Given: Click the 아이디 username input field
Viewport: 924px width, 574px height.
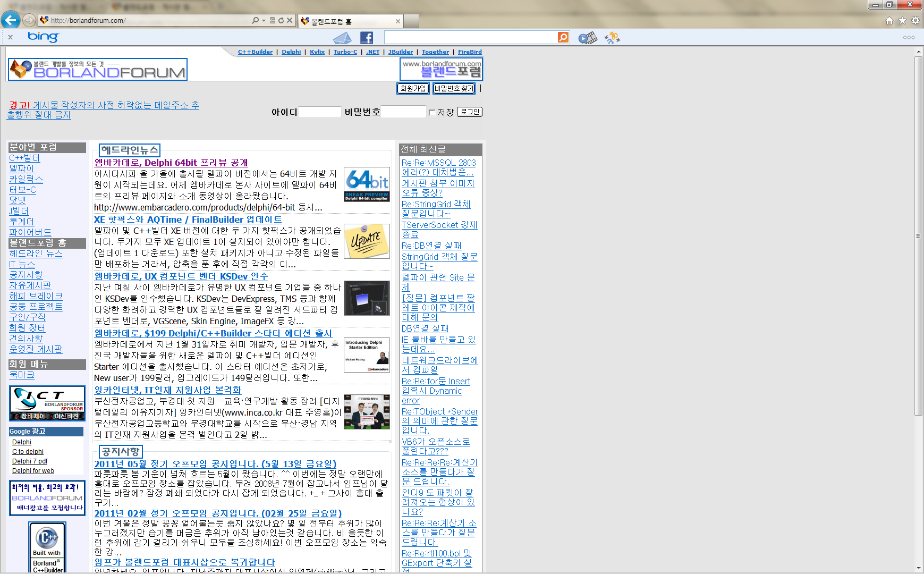Looking at the screenshot, I should [x=320, y=112].
